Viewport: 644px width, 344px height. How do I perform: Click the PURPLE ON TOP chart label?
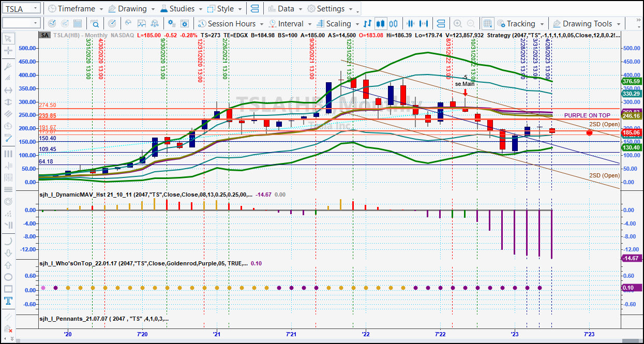click(587, 115)
